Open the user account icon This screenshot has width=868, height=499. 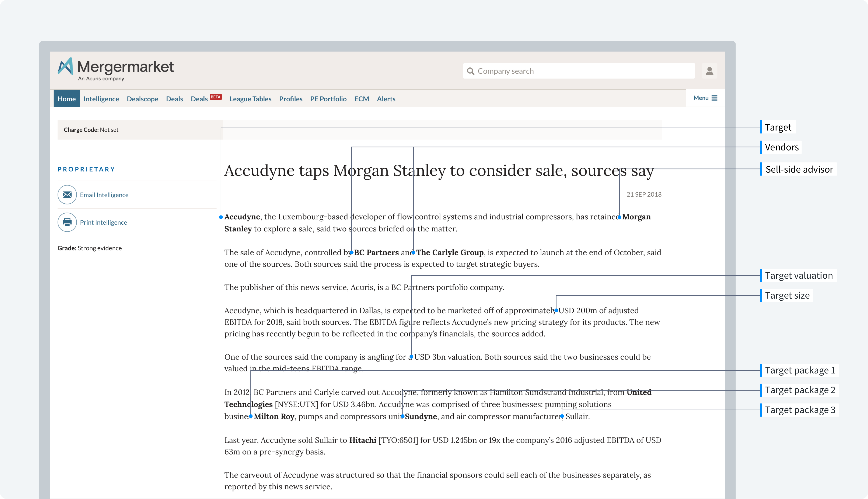pos(710,71)
